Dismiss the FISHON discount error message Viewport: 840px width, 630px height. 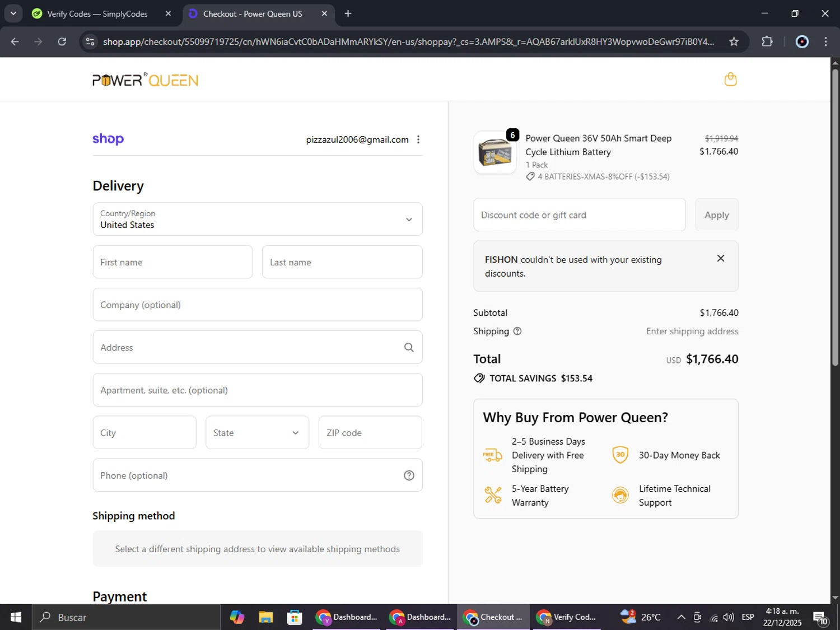(721, 258)
